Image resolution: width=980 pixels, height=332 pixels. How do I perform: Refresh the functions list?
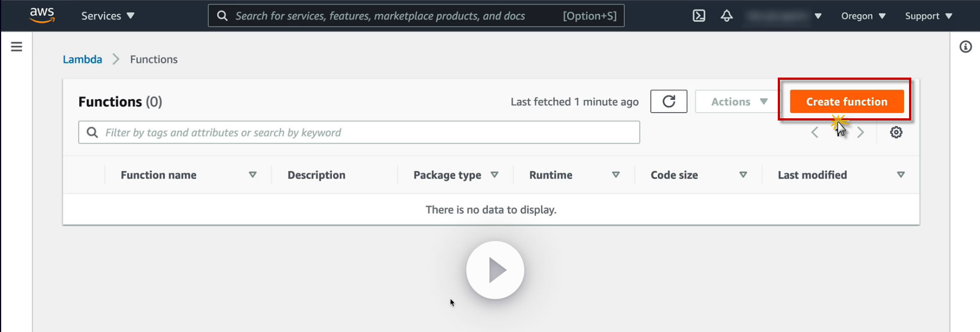[x=669, y=102]
